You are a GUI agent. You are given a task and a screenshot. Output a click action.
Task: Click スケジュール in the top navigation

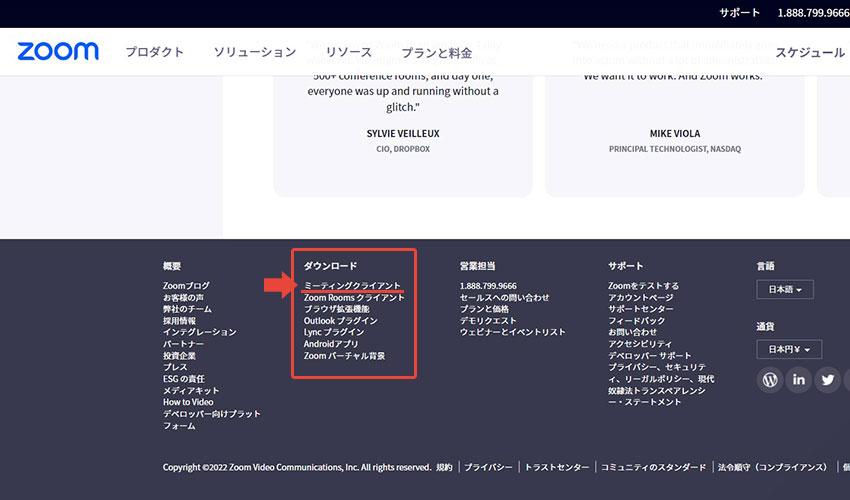coord(810,52)
